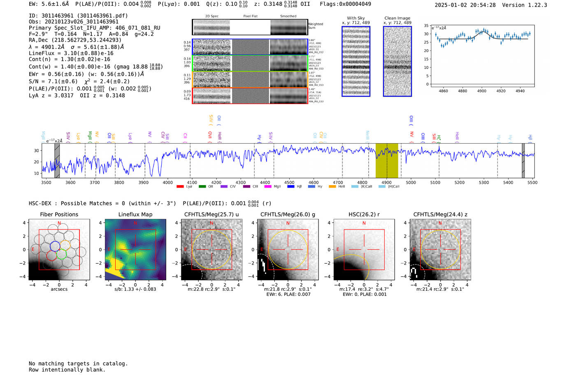Click the 'm:17.4 re:3.2" s:4.7"' caption
This screenshot has width=576, height=392.
(364, 289)
